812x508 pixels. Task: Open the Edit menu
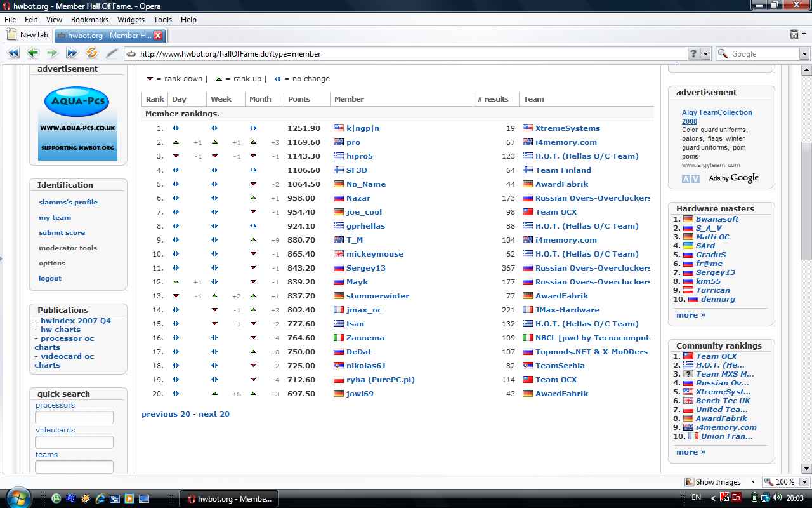point(31,20)
